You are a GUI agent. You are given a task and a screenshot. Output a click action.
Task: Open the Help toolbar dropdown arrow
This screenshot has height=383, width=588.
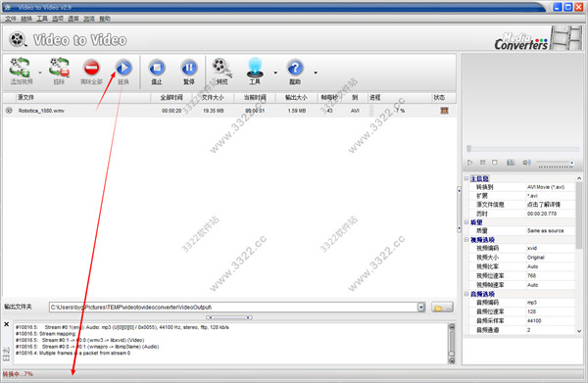(x=316, y=72)
